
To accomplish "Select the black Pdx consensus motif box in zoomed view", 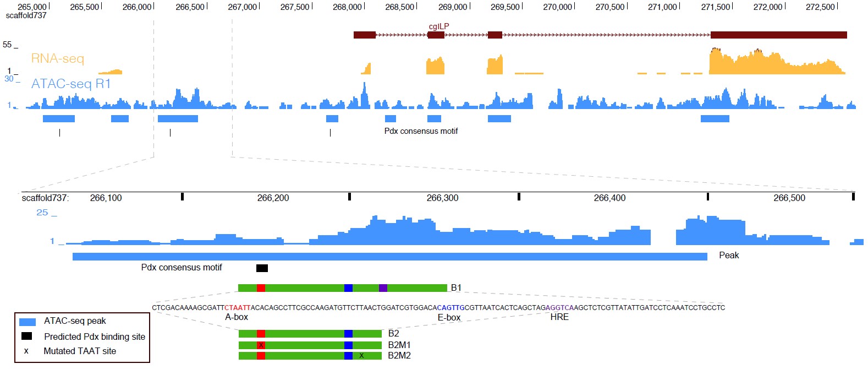I will [262, 268].
